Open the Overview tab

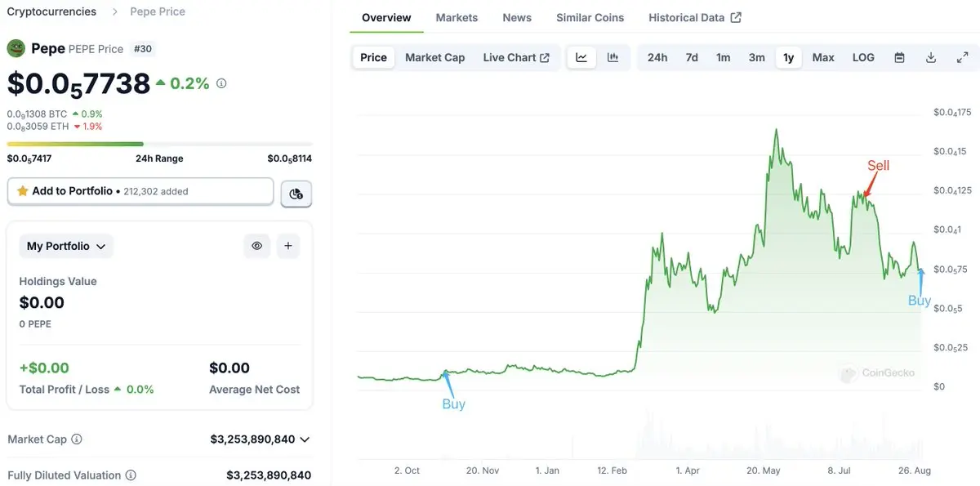point(386,17)
